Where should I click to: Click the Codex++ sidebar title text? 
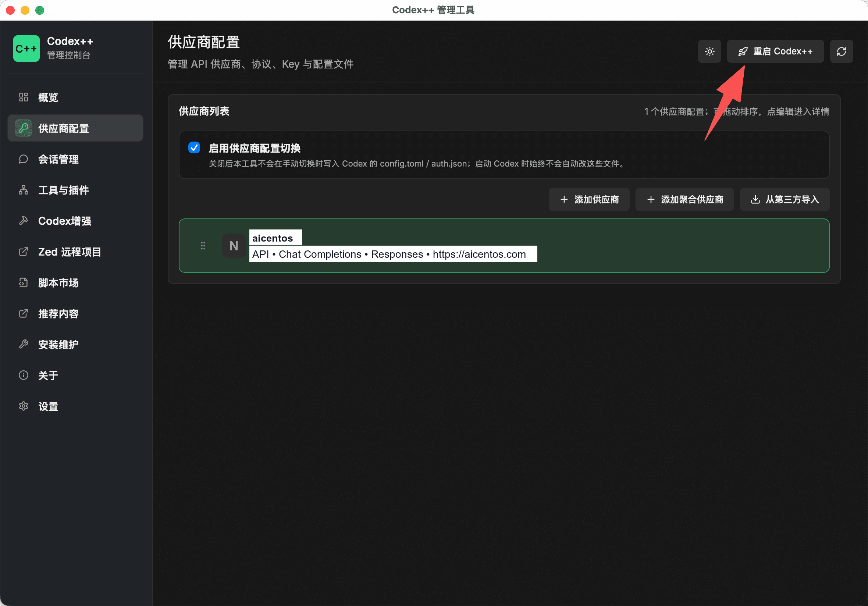coord(70,41)
